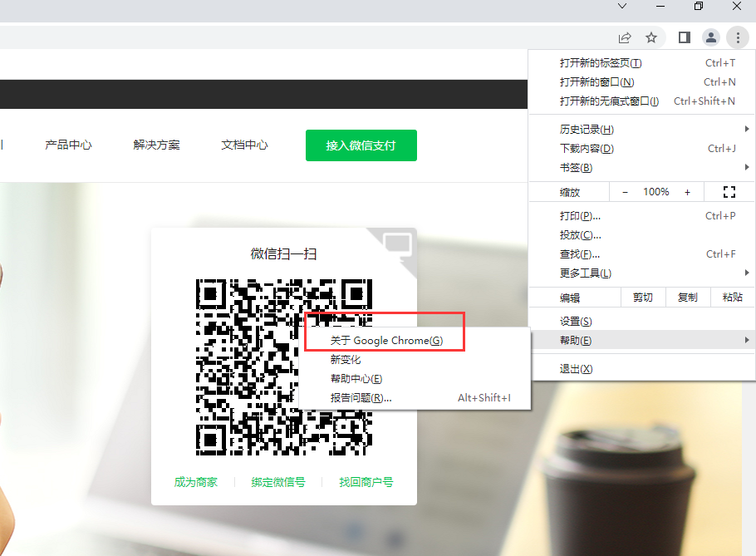The width and height of the screenshot is (756, 556).
Task: Click the 剪切 edit button
Action: 643,297
